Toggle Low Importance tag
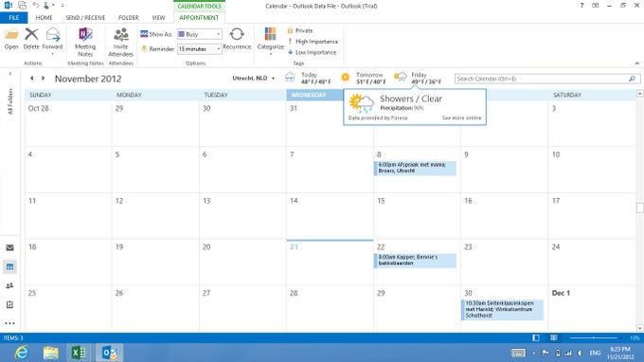Screen dimensions: 644x362 pos(312,52)
